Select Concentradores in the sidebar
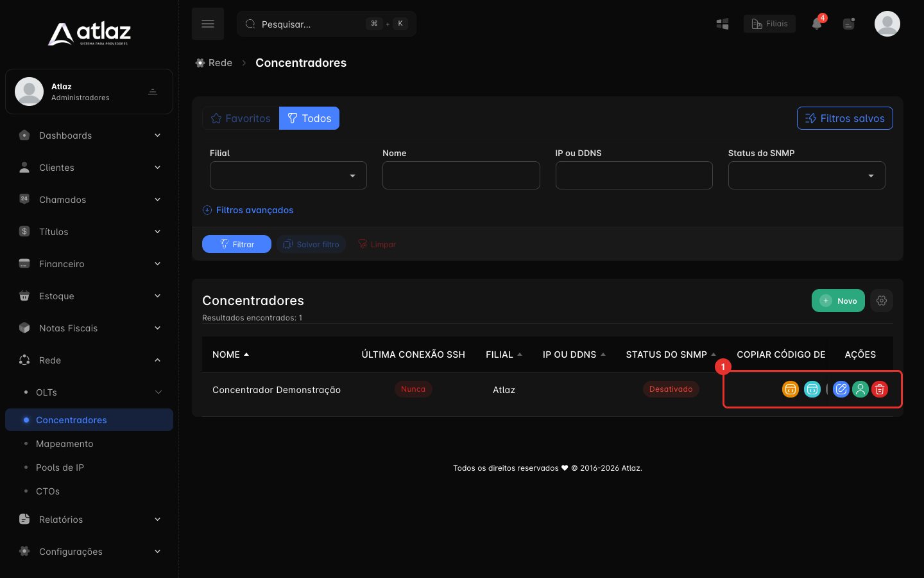 point(89,420)
